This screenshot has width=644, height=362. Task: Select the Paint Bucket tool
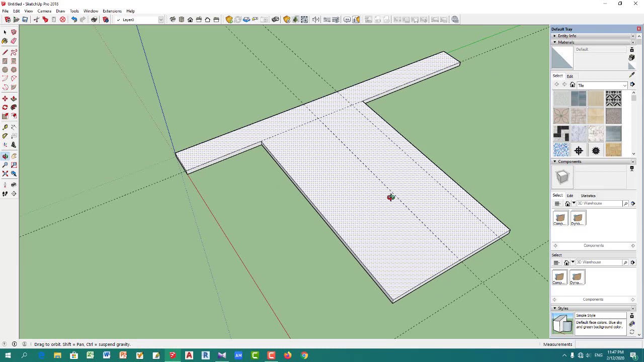(x=5, y=41)
